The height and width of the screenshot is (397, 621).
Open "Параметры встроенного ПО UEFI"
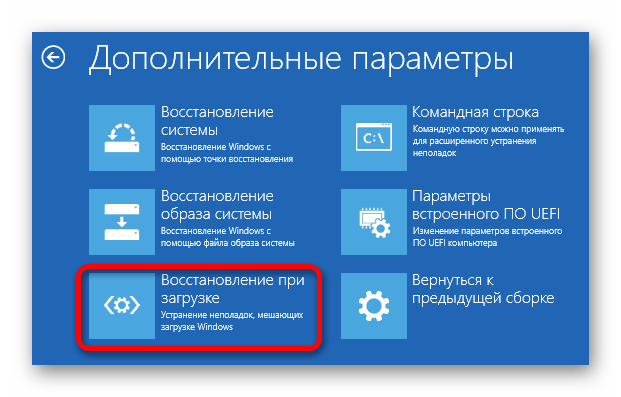(x=486, y=205)
